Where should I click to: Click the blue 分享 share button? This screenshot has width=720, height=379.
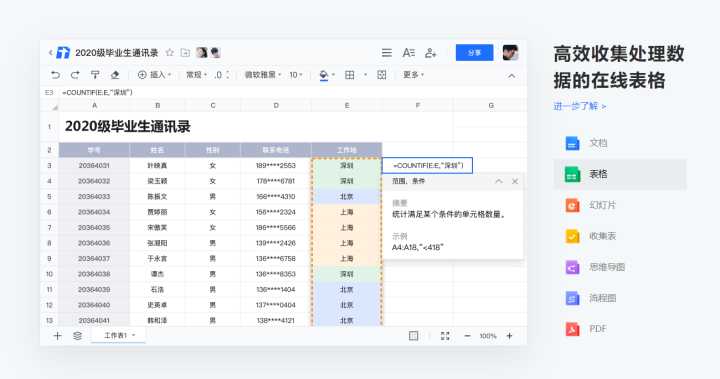click(474, 52)
